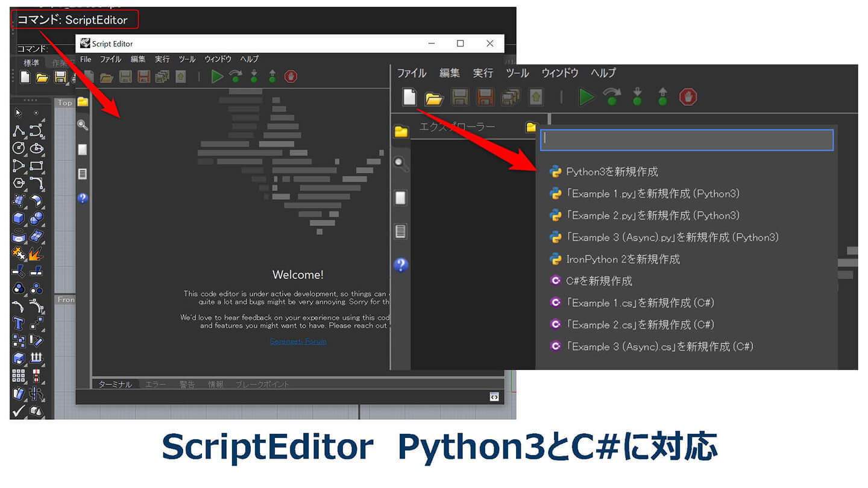Click Rhino rectangular Array tool icon
Screen dimensions: 868x488
[19, 376]
